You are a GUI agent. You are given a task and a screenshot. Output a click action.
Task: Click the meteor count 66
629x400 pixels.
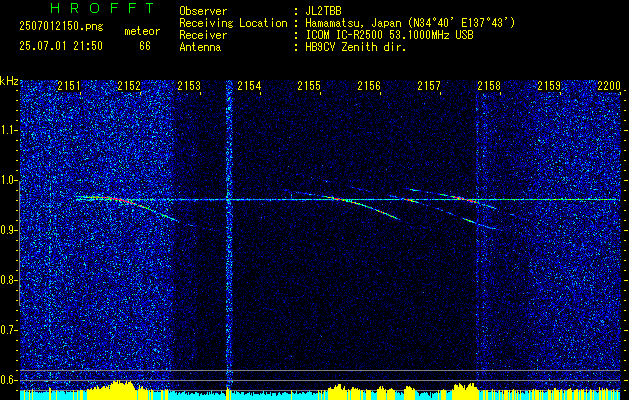[x=145, y=46]
